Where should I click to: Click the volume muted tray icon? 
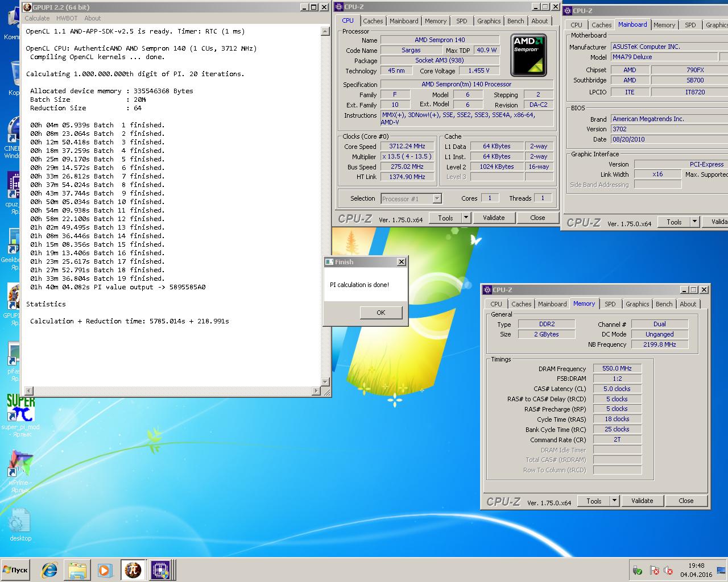668,570
